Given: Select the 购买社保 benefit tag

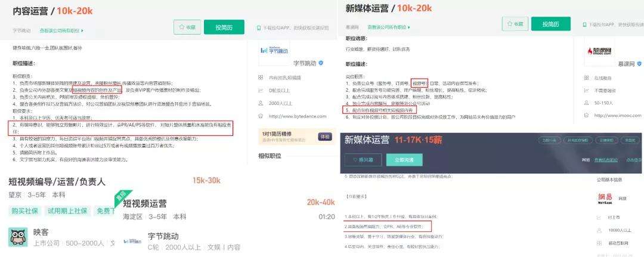Looking at the screenshot, I should [24, 211].
